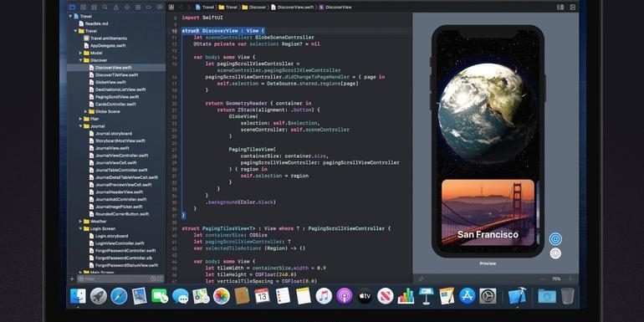
Task: Open the Debug navigator
Action: tap(138, 7)
